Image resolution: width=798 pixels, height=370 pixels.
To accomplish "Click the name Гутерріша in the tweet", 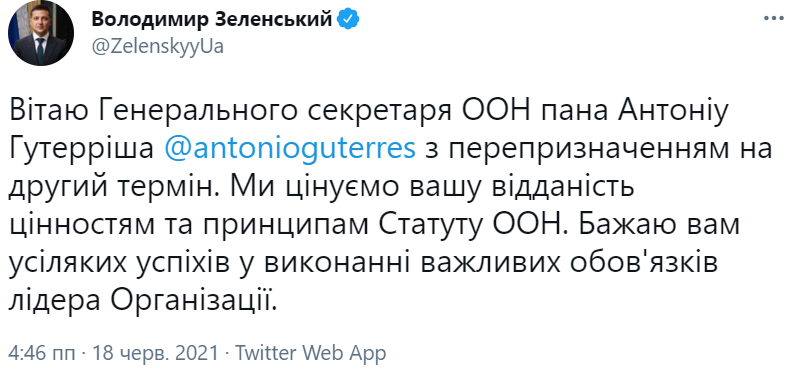I will pos(81,150).
